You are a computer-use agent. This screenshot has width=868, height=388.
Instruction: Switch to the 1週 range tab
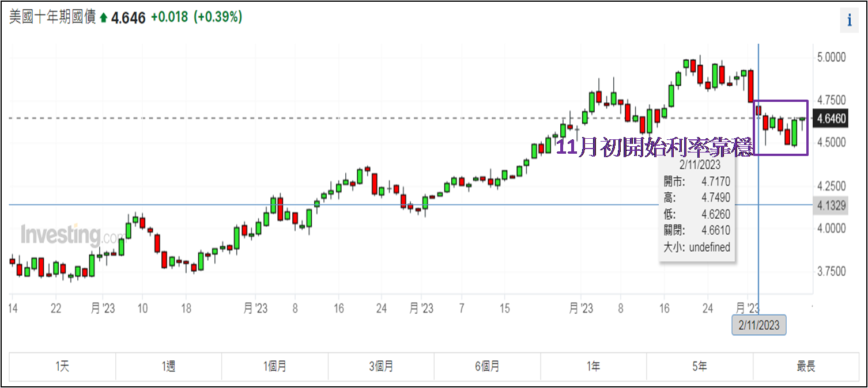(169, 366)
